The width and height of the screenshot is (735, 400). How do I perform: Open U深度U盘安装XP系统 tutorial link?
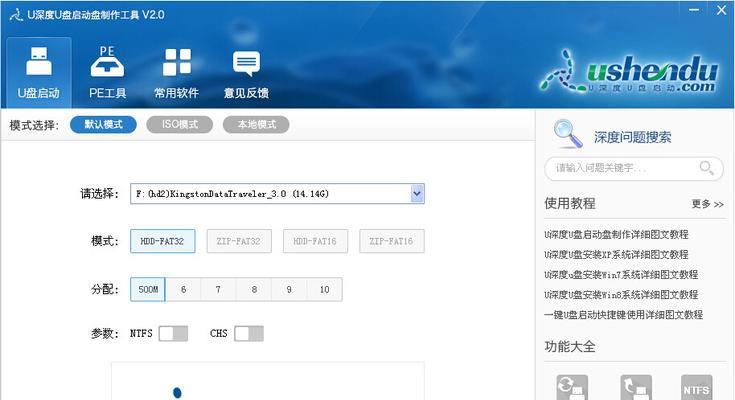pyautogui.click(x=616, y=255)
